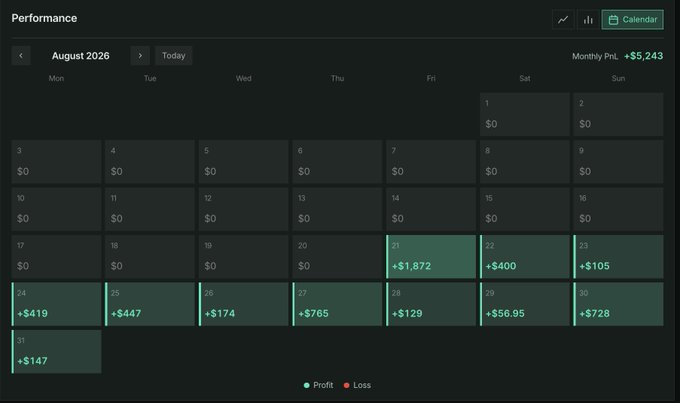This screenshot has width=680, height=403.
Task: Click the Wed column header
Action: (x=244, y=79)
